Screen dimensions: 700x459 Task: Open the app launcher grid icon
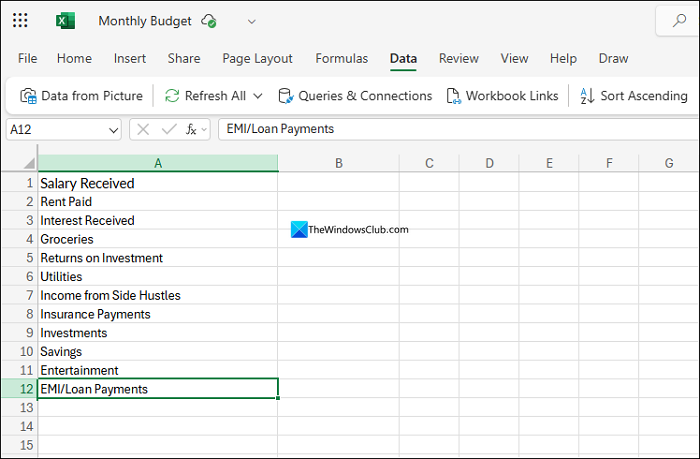[x=20, y=21]
